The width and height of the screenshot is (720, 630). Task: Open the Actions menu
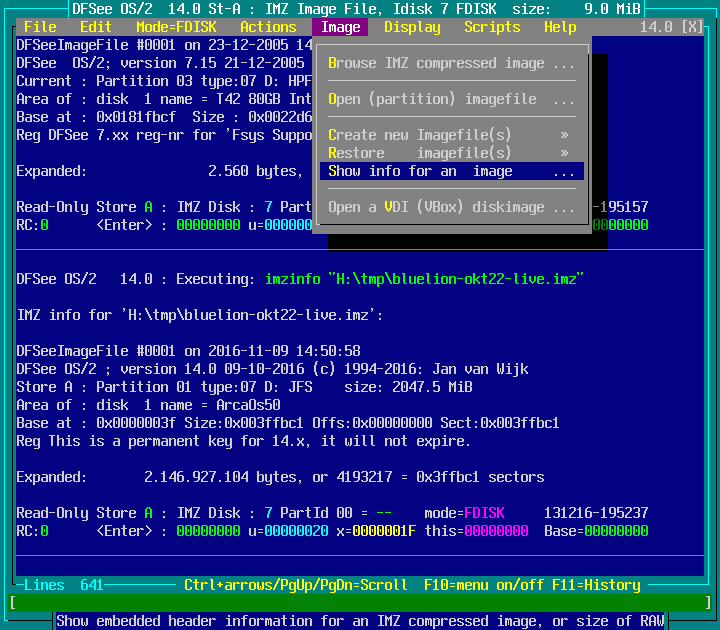click(x=268, y=27)
